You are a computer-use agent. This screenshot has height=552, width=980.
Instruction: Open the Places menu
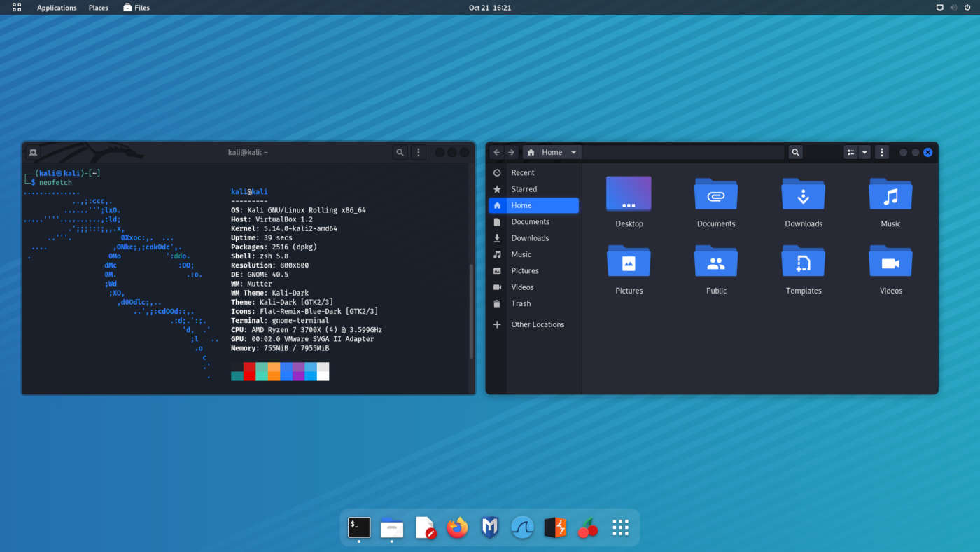pyautogui.click(x=98, y=7)
